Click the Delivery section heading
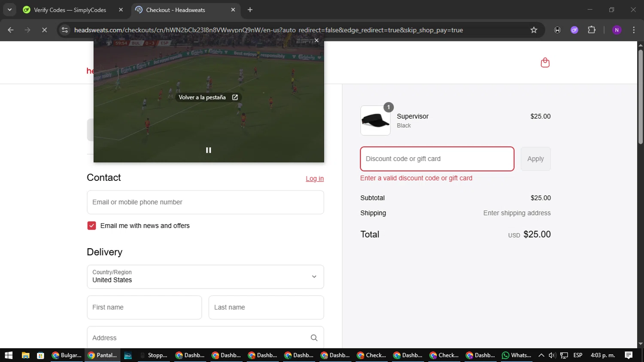The image size is (644, 362). click(104, 252)
